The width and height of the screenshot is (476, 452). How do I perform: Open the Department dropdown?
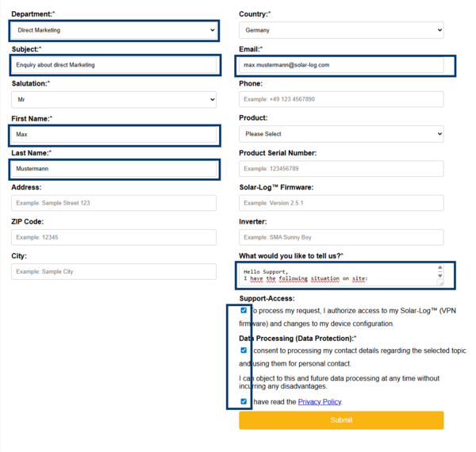tap(113, 30)
